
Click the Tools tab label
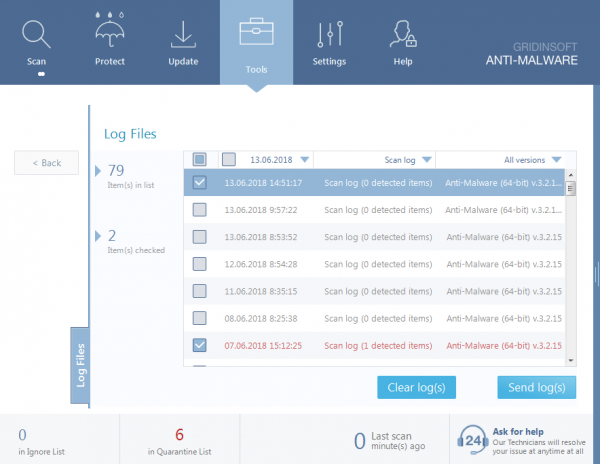coord(256,70)
